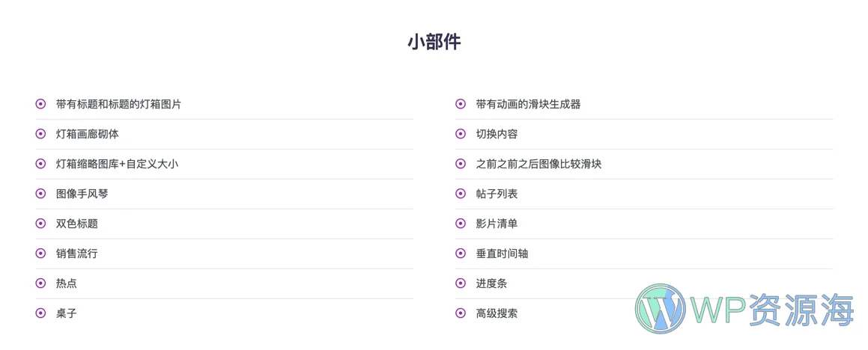Click the bullet icon beside 图像手风琴
The image size is (868, 350).
(x=40, y=194)
